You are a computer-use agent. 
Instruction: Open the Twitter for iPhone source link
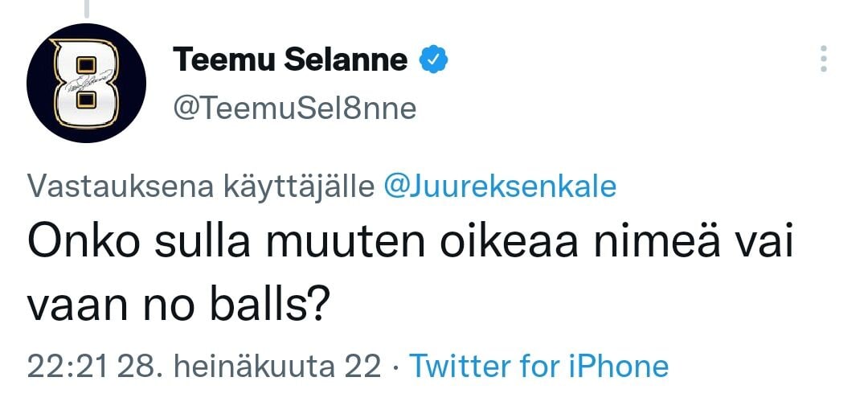(538, 367)
